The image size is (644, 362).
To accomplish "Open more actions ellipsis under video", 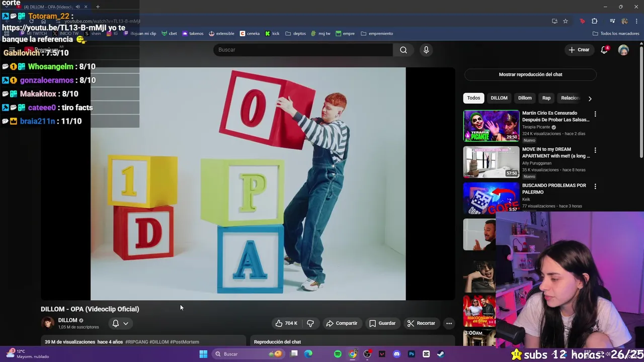I will [449, 323].
